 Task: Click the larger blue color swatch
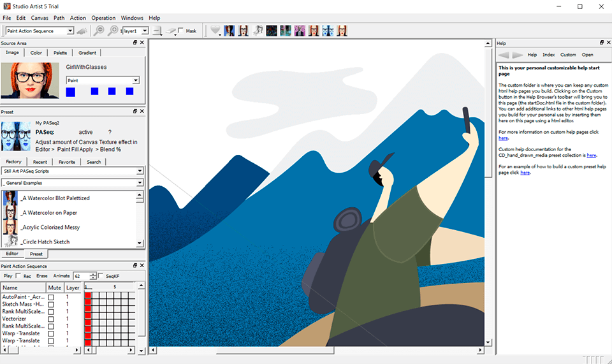click(x=70, y=92)
